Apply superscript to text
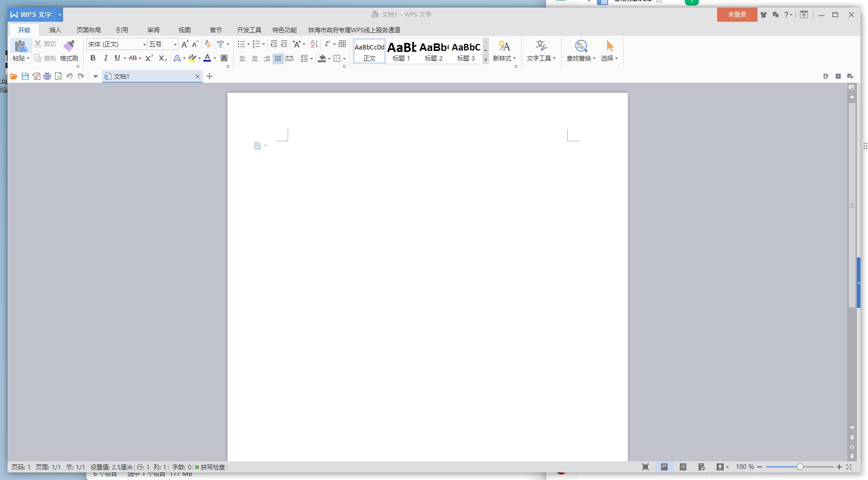868x480 pixels. (148, 58)
